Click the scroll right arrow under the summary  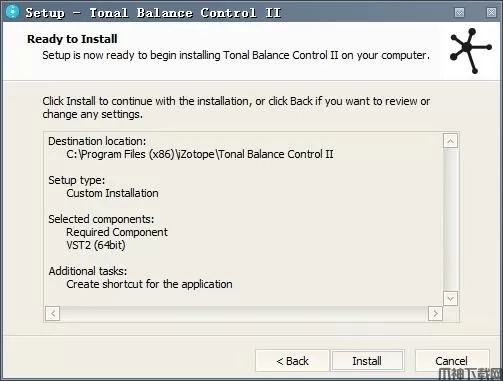tap(435, 313)
